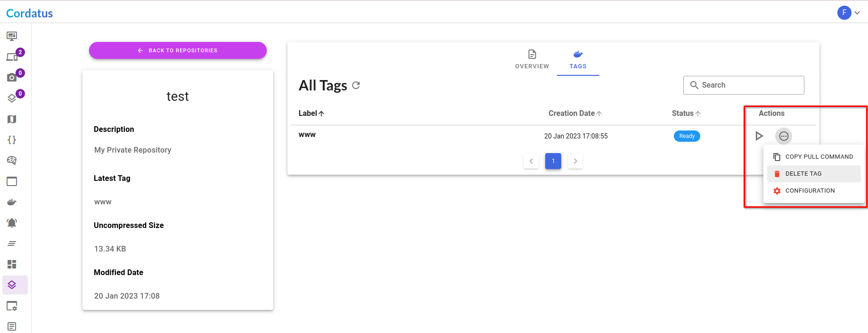Select the highlighted repositories layers icon
The image size is (868, 333).
pos(13,284)
